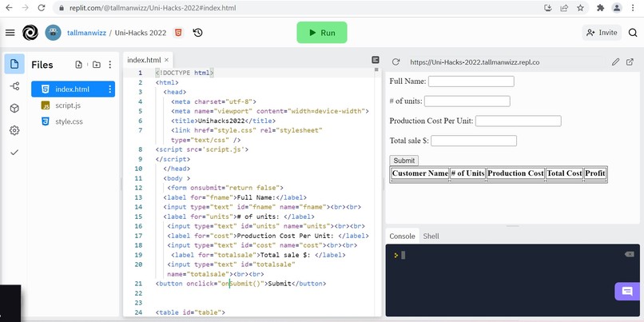Refresh the webview preview
Viewport: 644px width, 322px height.
396,62
